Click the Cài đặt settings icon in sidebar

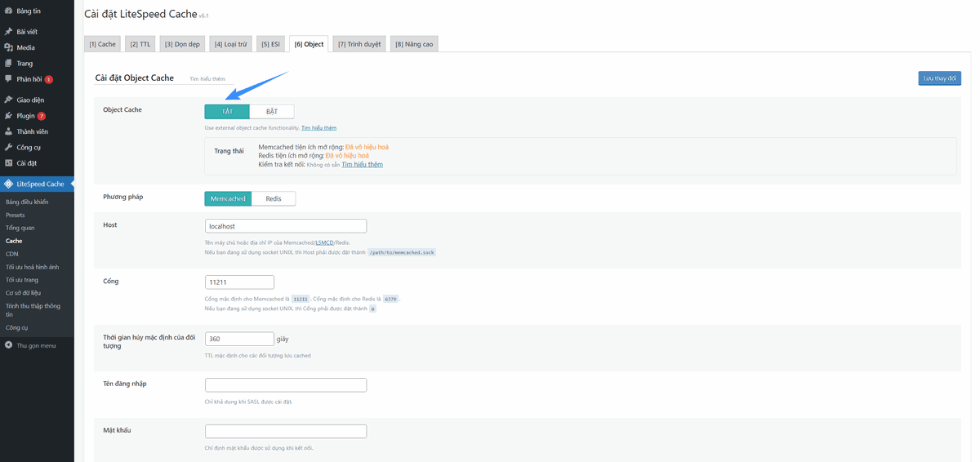(8, 163)
